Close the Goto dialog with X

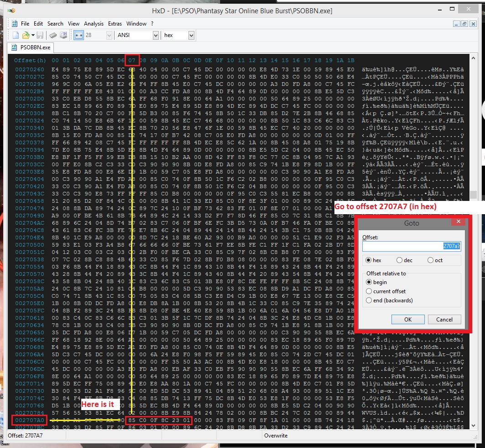click(459, 221)
